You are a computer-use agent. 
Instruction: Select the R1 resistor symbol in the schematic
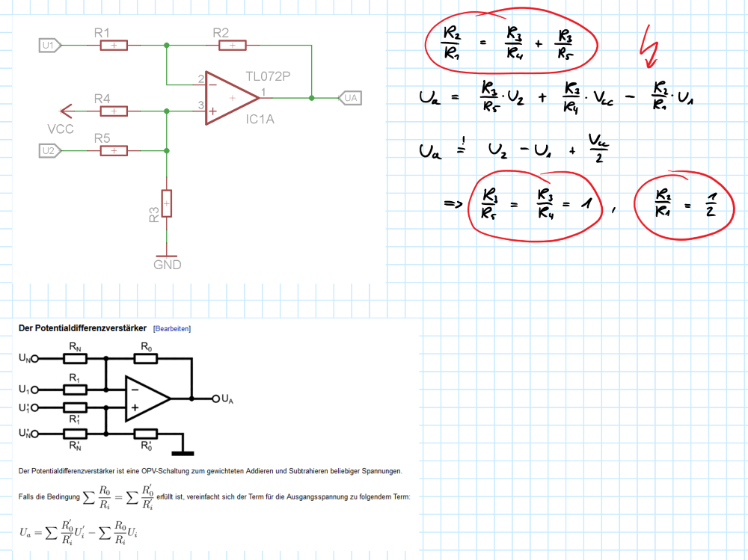(114, 46)
